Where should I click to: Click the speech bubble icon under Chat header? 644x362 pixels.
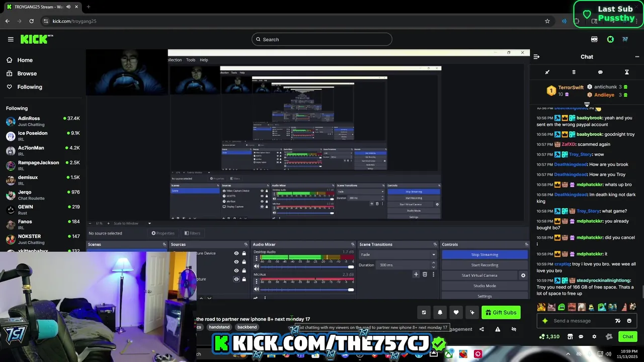click(600, 72)
